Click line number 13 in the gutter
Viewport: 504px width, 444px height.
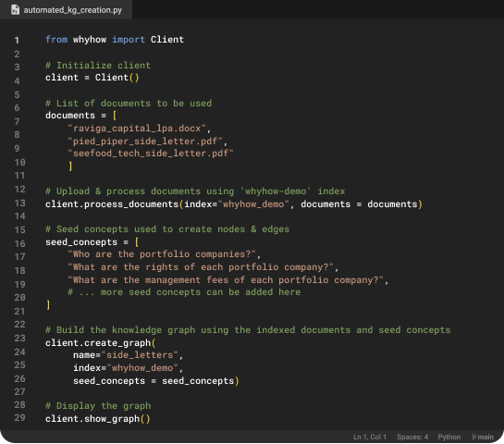(x=19, y=203)
